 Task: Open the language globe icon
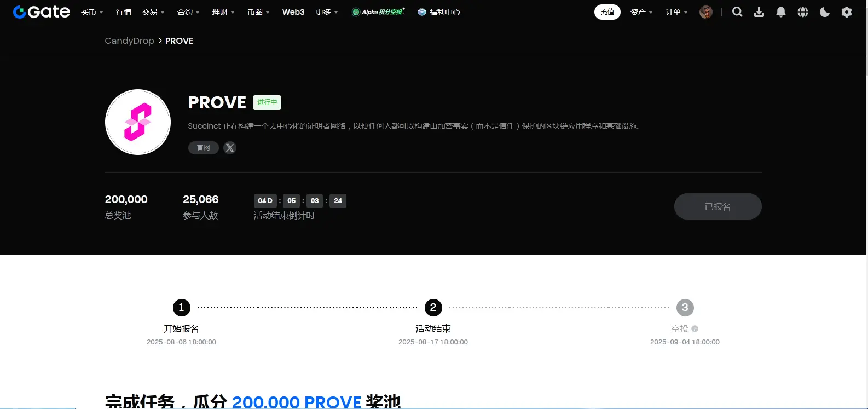tap(803, 12)
